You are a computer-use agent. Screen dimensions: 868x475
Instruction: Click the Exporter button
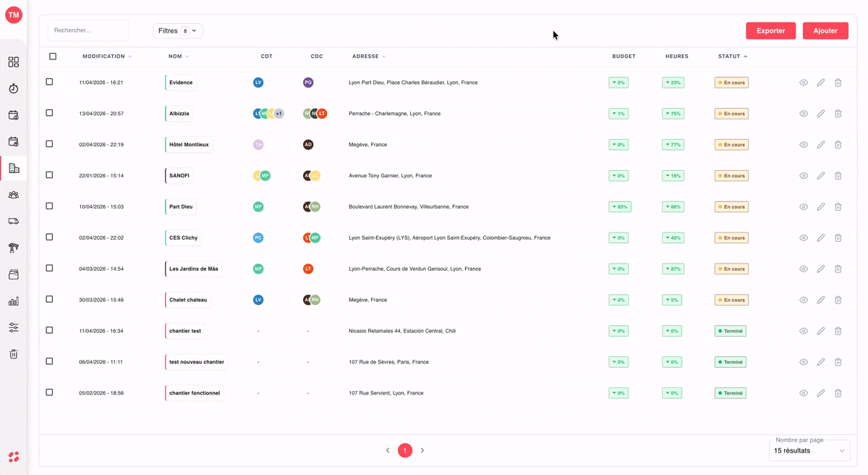point(771,30)
